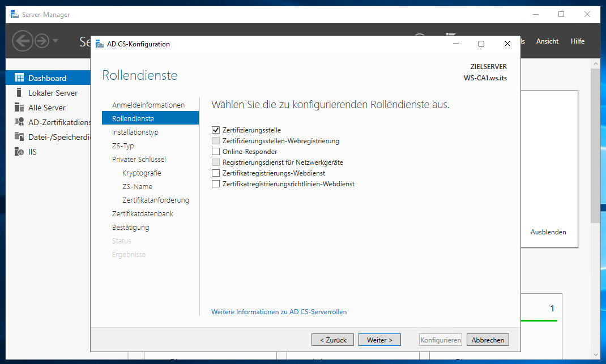Click the AD CS-Konfiguration title icon
Image resolution: width=606 pixels, height=364 pixels.
click(x=100, y=44)
